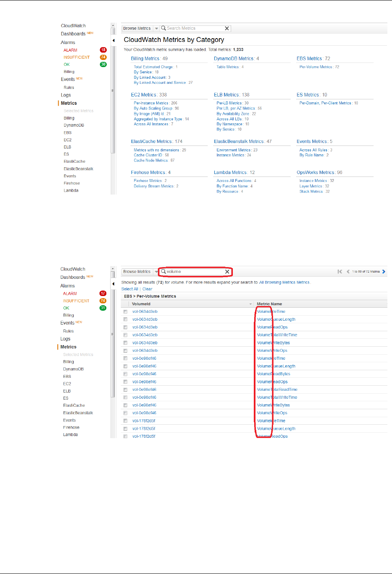Clear the empty Search Metrics box with X

point(227,29)
